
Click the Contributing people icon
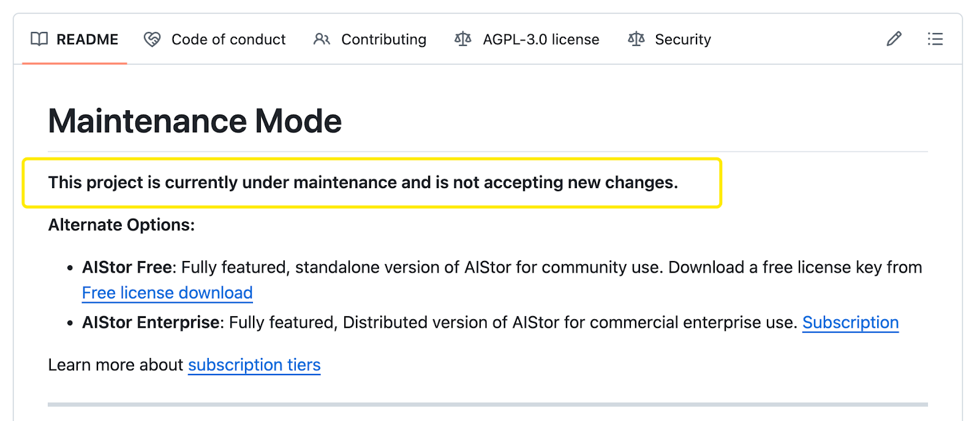pyautogui.click(x=322, y=39)
